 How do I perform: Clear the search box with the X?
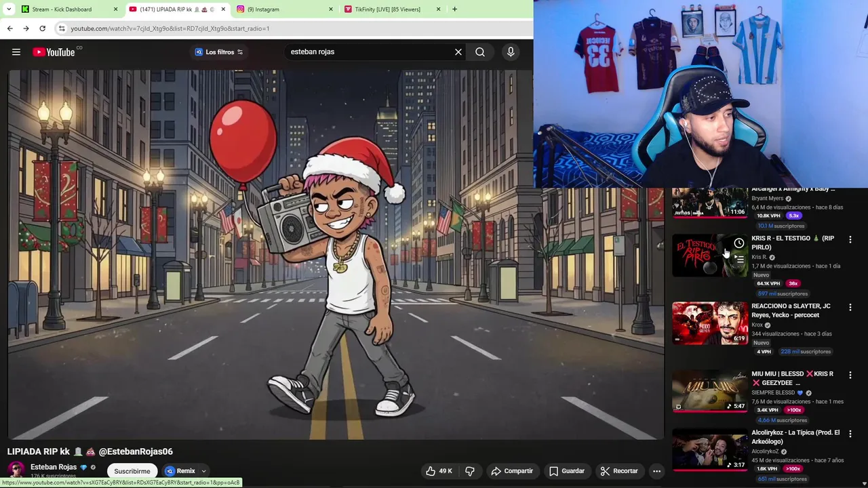pyautogui.click(x=458, y=52)
